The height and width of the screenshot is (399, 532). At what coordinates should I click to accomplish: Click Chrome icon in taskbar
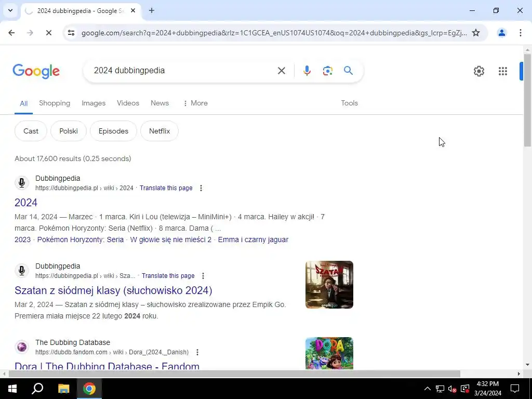tap(89, 389)
